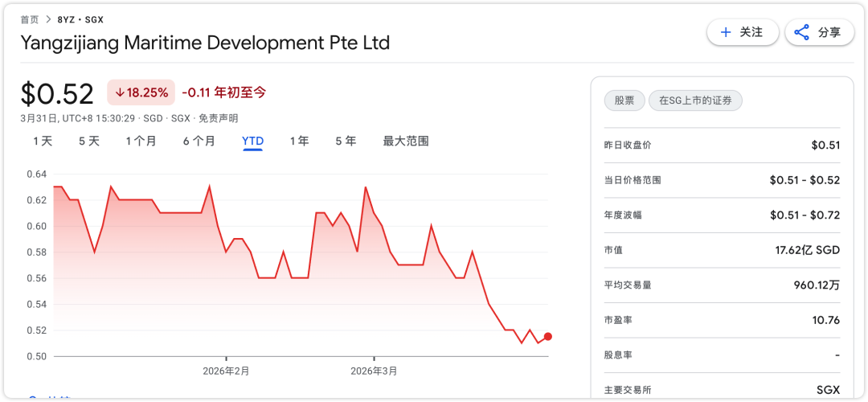This screenshot has width=868, height=402.
Task: Click the 2026年2月 axis label on chart
Action: coord(226,371)
